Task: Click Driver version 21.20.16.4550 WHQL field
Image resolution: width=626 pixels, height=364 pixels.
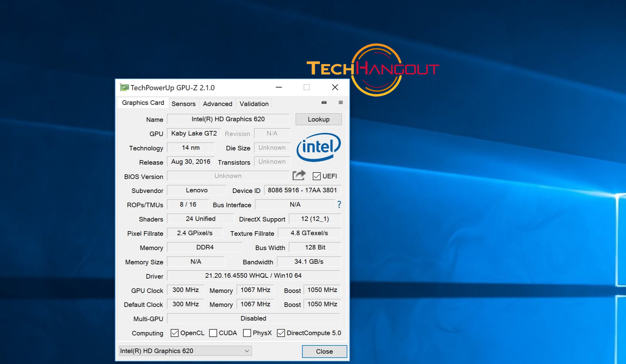Action: [253, 276]
